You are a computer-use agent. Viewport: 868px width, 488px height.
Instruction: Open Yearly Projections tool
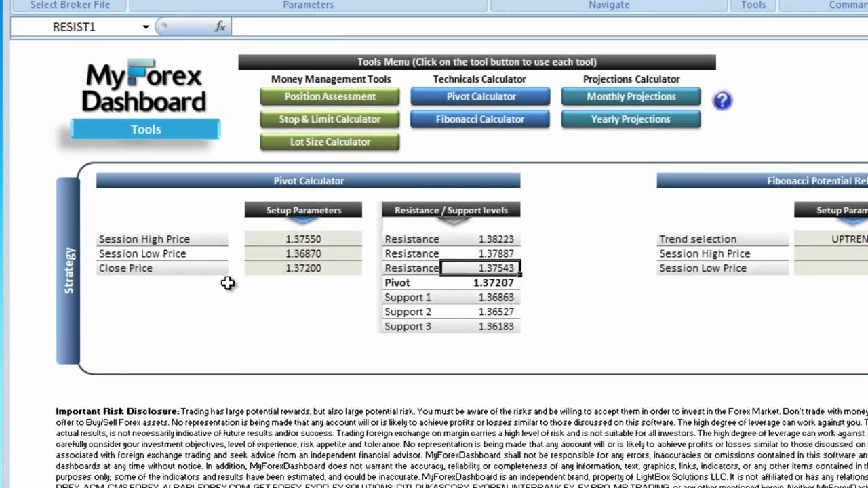click(x=631, y=119)
